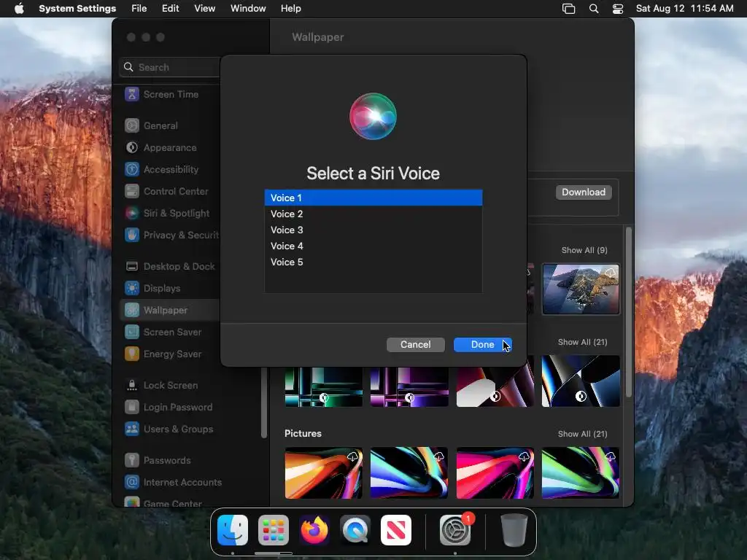
Task: Select the pink swirl picture thumbnail
Action: tap(495, 472)
